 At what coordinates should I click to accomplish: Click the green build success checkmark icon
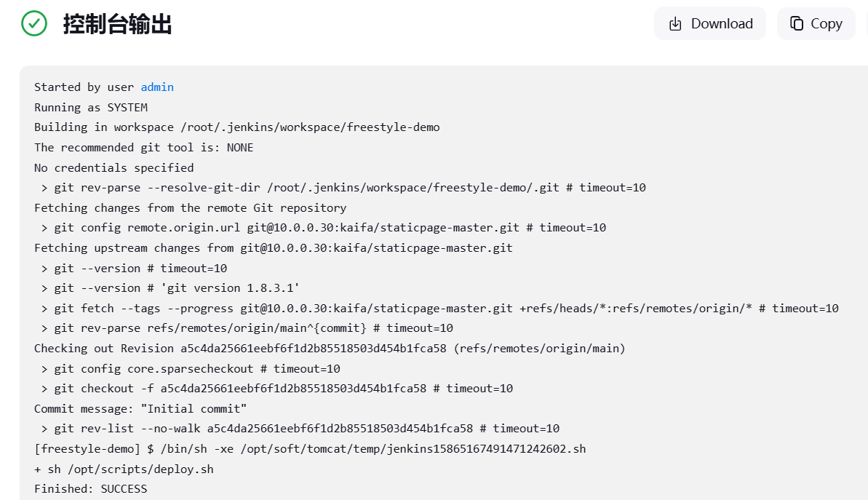click(x=33, y=23)
